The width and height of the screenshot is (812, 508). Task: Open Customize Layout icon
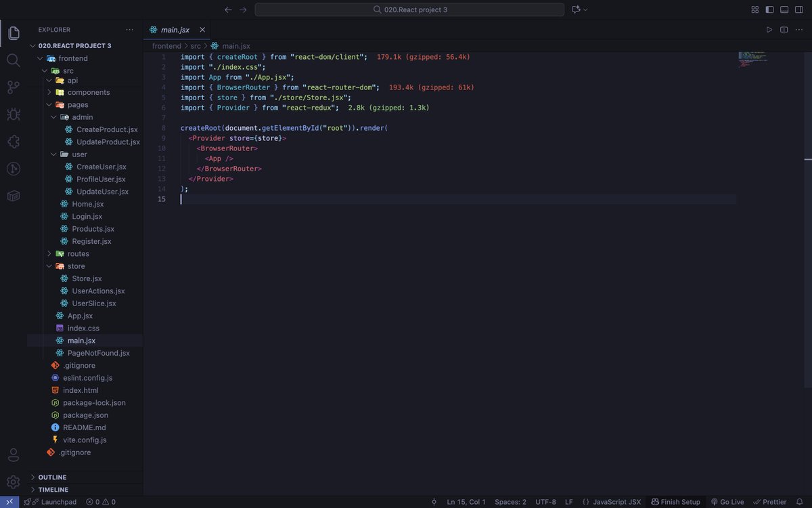(x=755, y=9)
